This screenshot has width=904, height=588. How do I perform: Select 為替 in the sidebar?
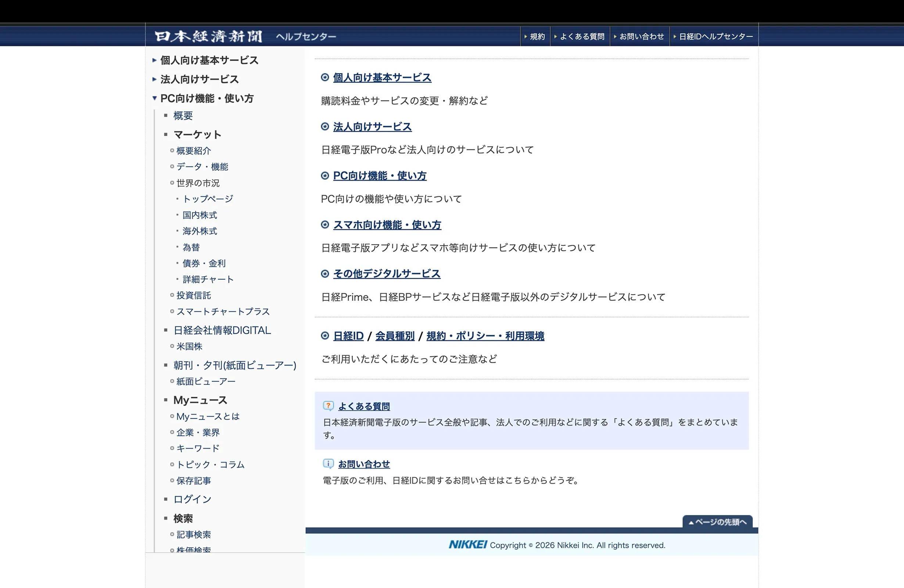(x=191, y=247)
